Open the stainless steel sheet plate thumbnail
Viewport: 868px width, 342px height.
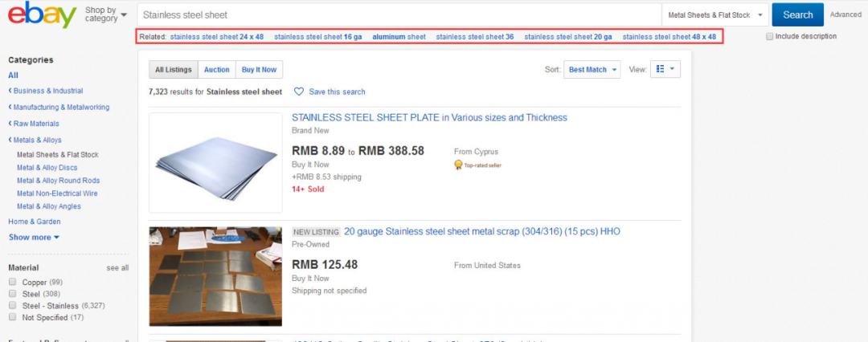point(215,162)
